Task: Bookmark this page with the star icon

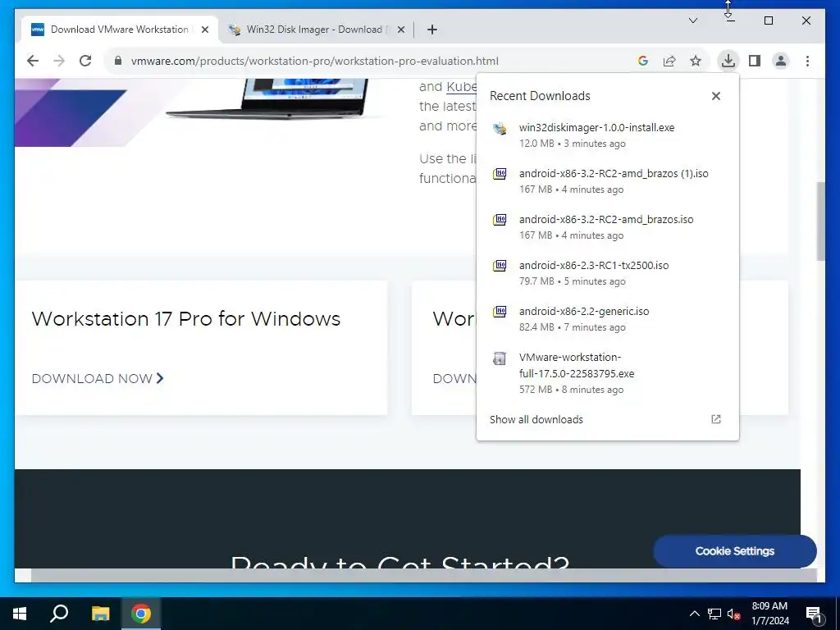Action: tap(696, 61)
